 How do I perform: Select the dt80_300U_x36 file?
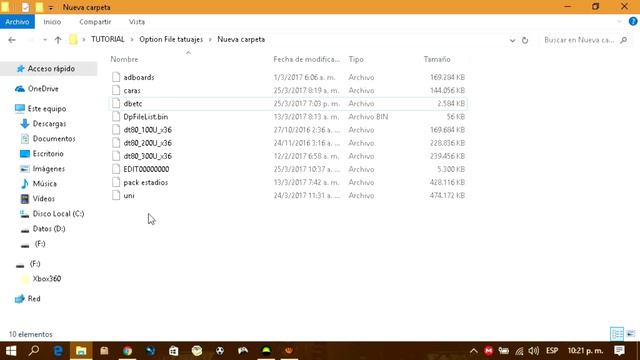click(288, 156)
